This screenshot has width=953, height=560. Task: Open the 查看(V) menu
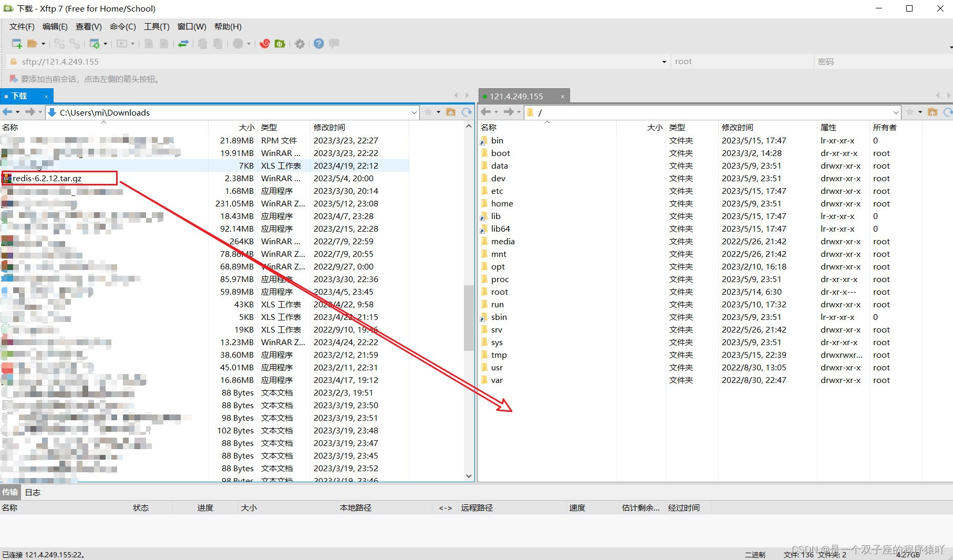pos(88,26)
